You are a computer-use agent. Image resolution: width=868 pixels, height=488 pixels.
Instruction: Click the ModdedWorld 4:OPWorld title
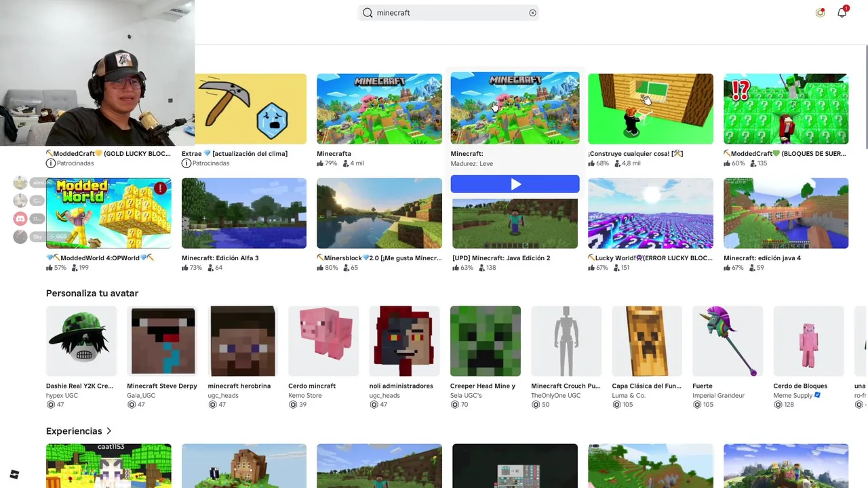point(100,258)
